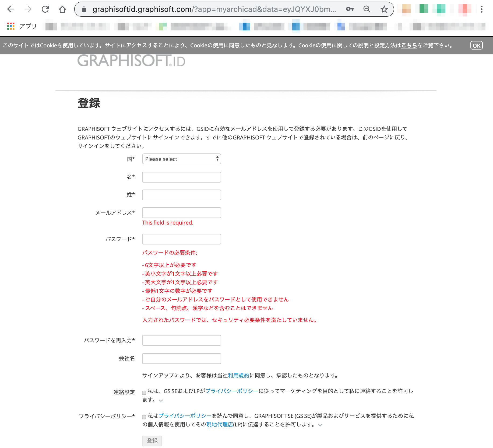Open プライバシーポリシー link in agreement row
This screenshot has height=448, width=493.
(x=185, y=416)
